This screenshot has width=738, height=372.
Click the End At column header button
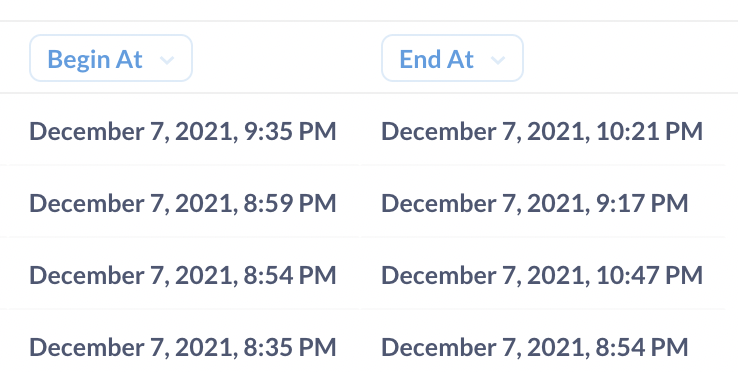[x=452, y=58]
